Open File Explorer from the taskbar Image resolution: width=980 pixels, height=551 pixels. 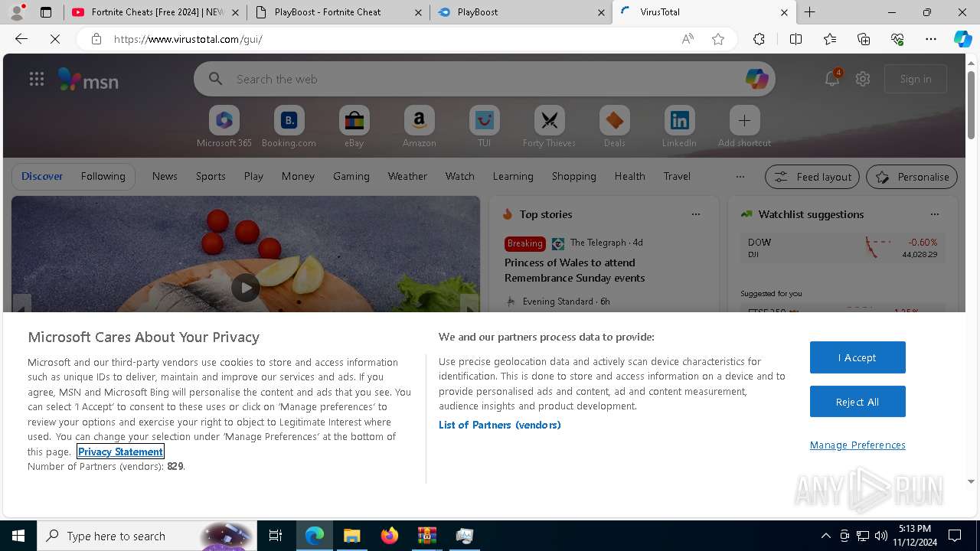pos(351,536)
